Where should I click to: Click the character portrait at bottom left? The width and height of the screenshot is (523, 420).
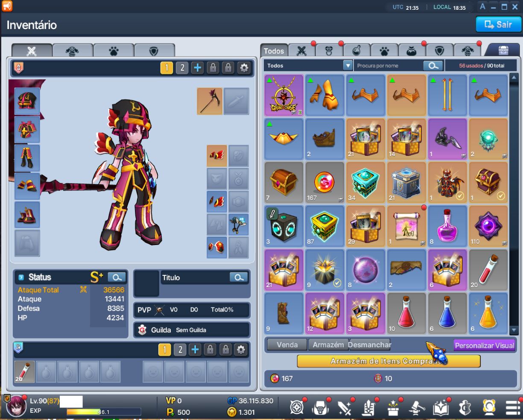[x=15, y=406]
